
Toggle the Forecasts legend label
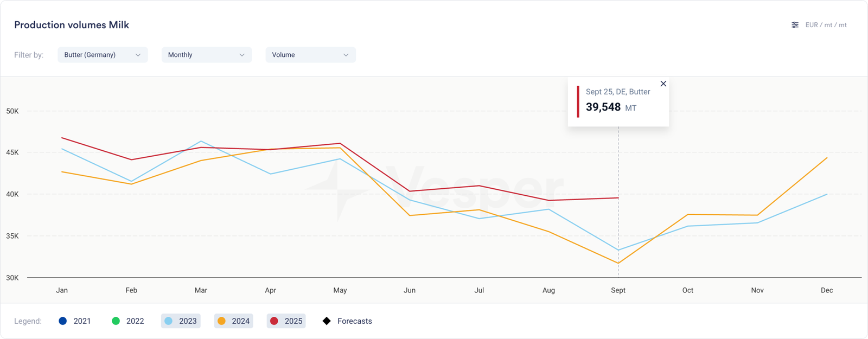(354, 321)
